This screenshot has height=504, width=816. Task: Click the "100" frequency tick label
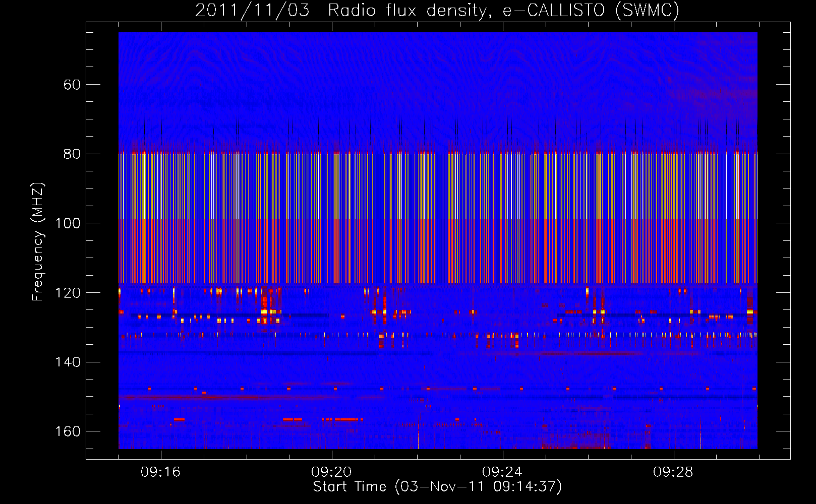tap(68, 223)
